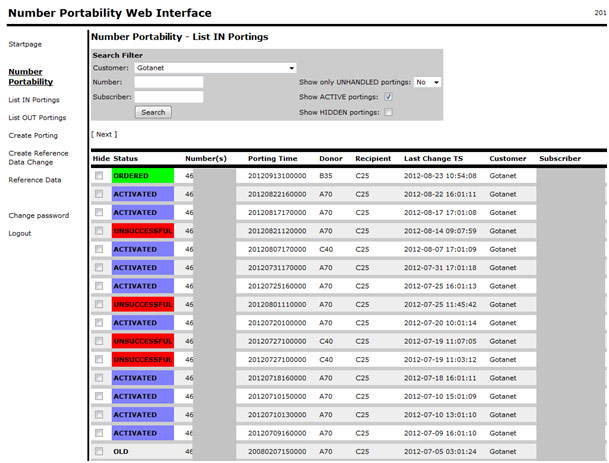Viewport: 609px width, 463px height.
Task: Tick Hide checkbox for 20120725160000 row
Action: click(99, 286)
